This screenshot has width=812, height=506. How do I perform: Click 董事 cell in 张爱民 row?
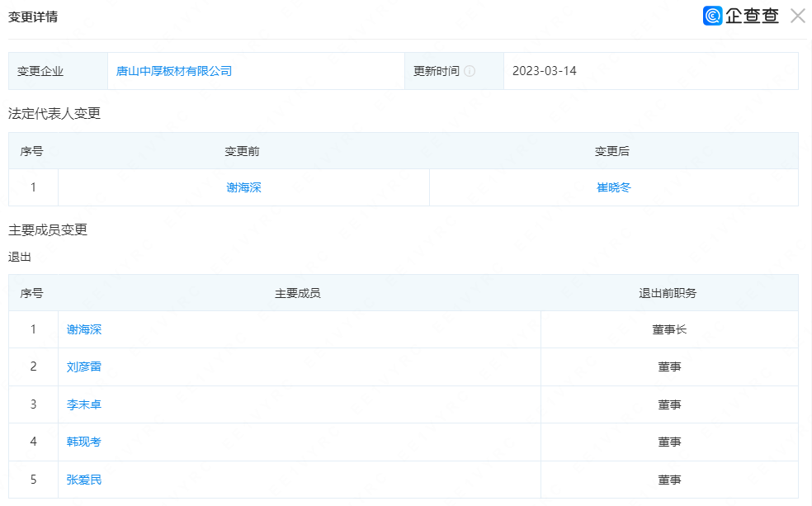pos(669,480)
